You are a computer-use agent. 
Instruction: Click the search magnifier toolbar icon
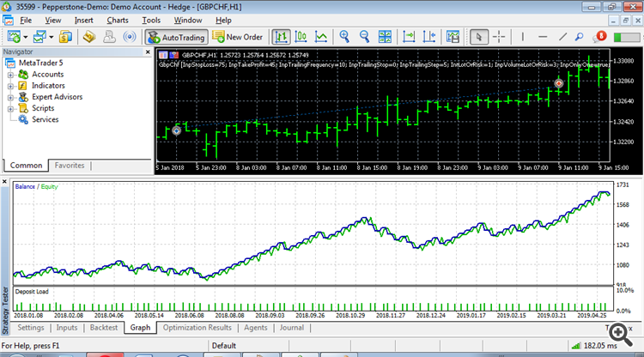coord(579,37)
